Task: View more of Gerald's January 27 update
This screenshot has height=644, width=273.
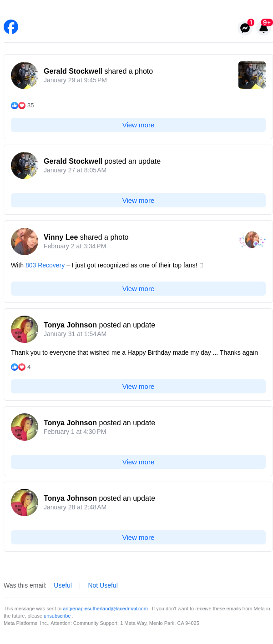Action: click(138, 201)
